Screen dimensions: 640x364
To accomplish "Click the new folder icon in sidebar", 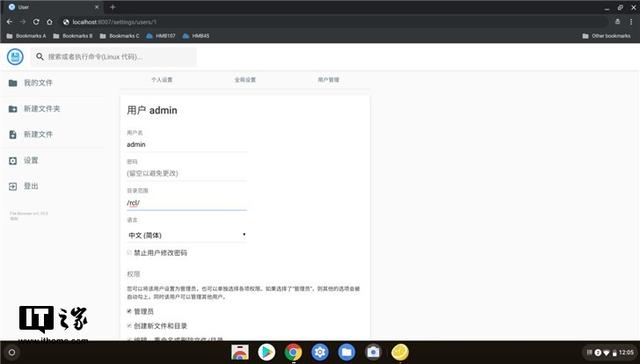I will (13, 109).
